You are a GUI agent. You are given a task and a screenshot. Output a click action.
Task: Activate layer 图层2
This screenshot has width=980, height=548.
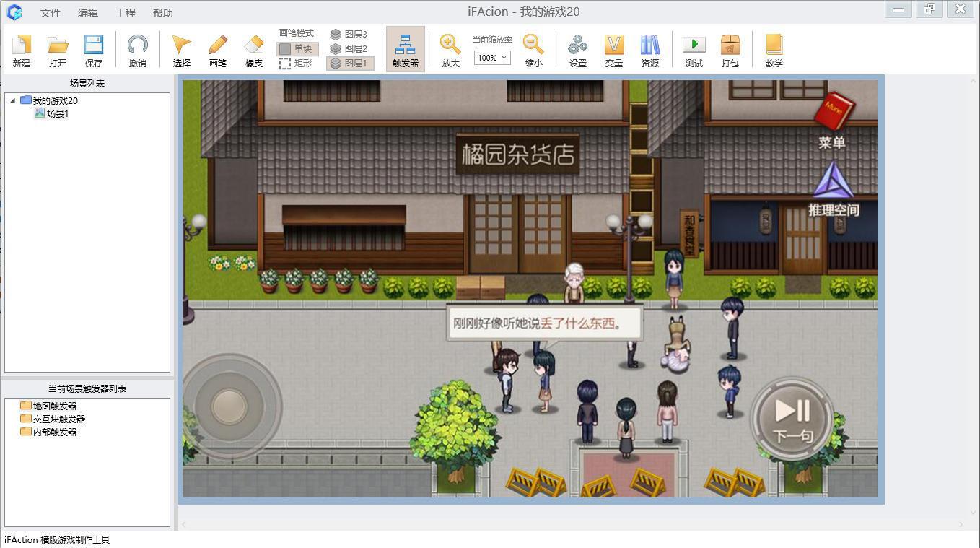point(349,48)
